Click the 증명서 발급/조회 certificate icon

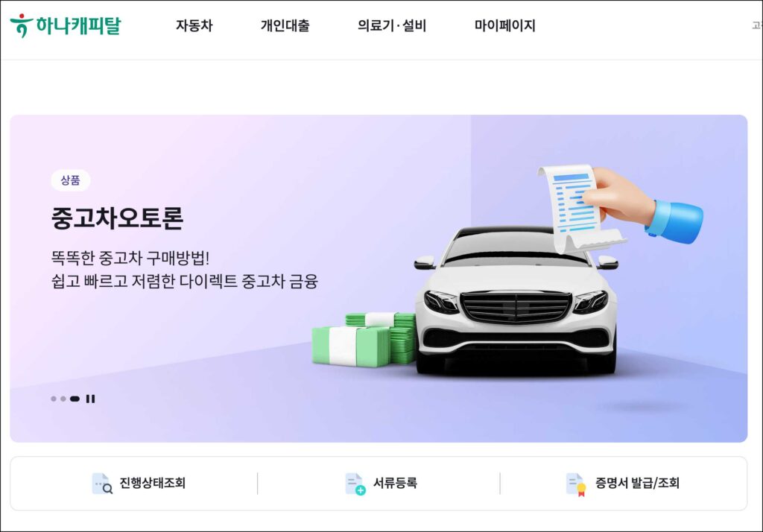(x=576, y=485)
